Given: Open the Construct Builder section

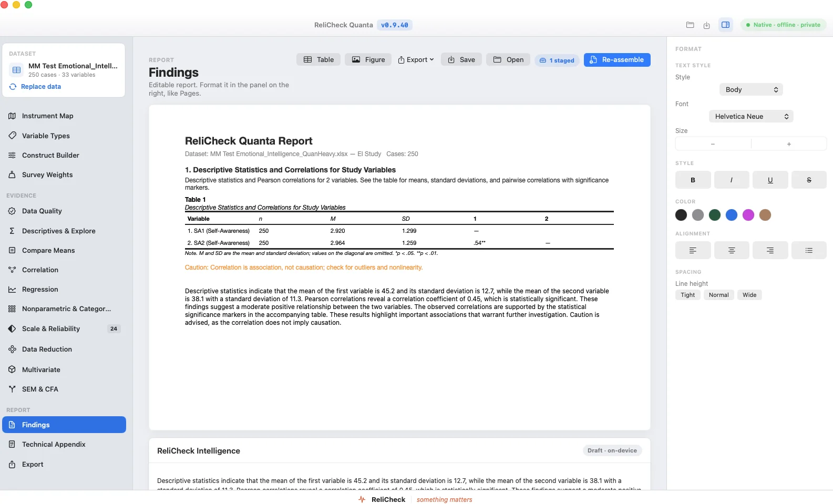Looking at the screenshot, I should (x=64, y=155).
